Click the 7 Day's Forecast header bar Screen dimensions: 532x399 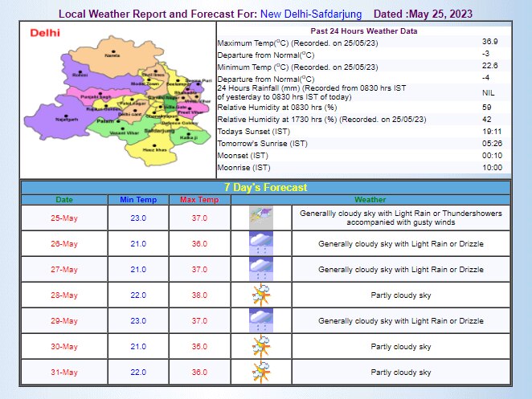265,187
